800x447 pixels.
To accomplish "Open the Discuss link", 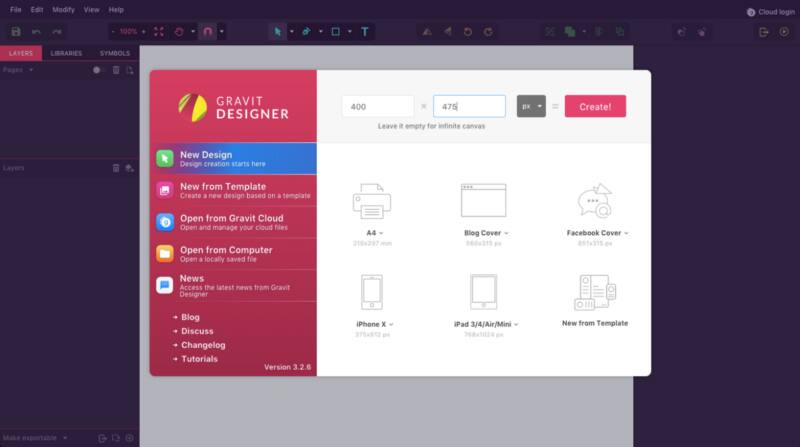I will click(x=197, y=331).
